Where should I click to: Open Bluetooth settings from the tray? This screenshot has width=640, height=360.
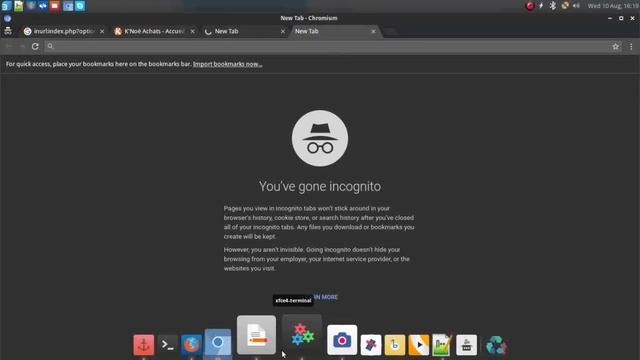[553, 6]
